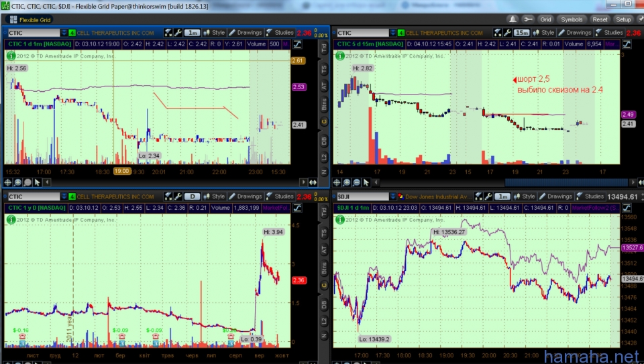
Task: Open AT side tab of top-left chart
Action: pyautogui.click(x=324, y=86)
